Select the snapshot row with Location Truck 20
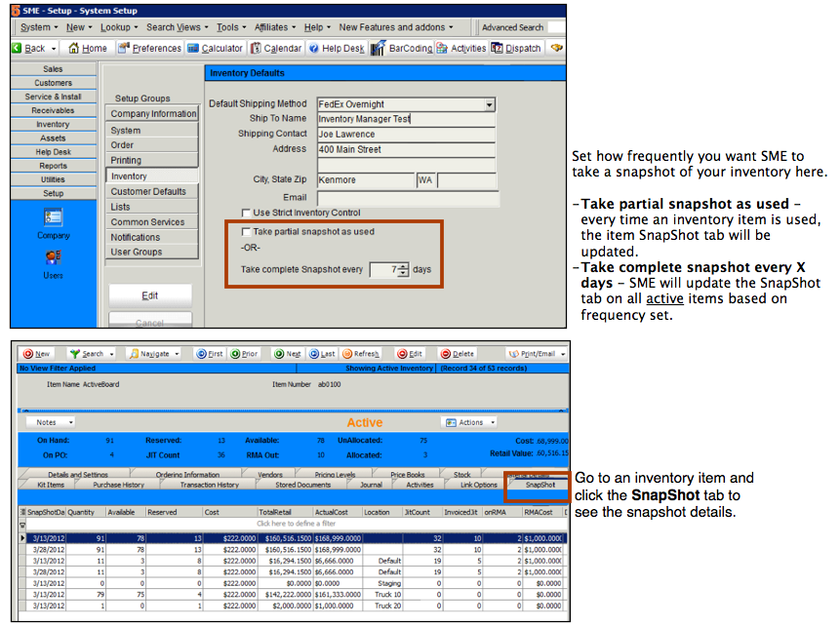Viewport: 840px width, 627px height. (293, 607)
